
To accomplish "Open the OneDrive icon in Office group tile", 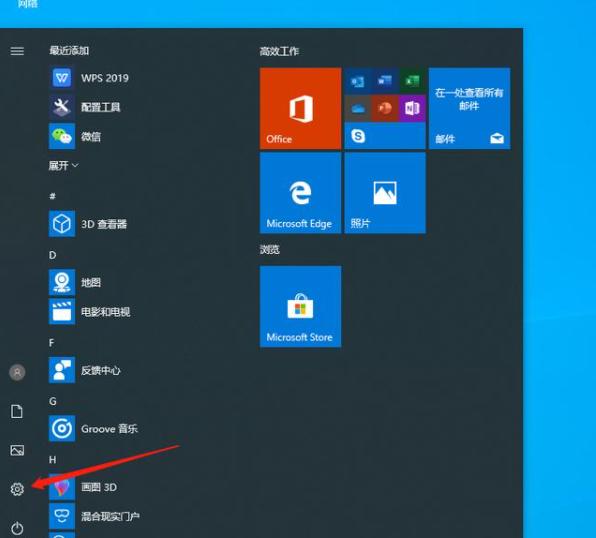I will (358, 108).
